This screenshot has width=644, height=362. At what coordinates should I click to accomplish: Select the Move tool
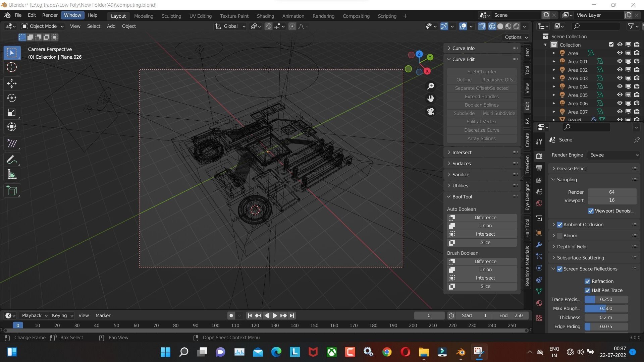tap(12, 83)
